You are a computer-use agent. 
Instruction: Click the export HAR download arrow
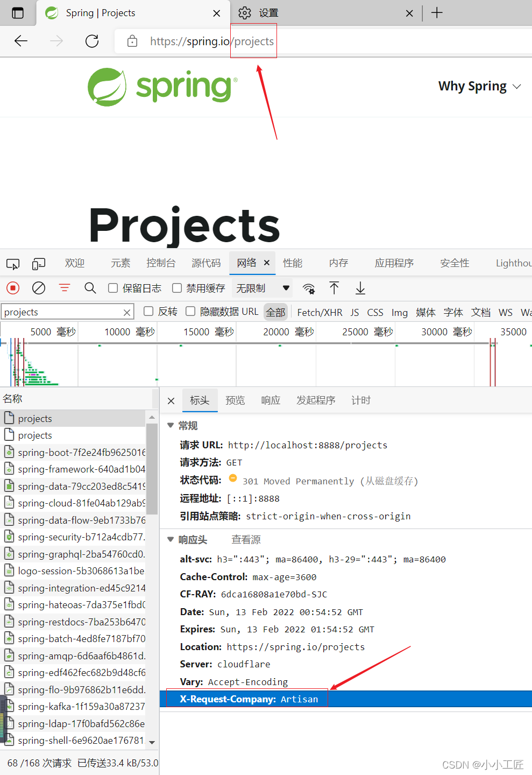[360, 288]
